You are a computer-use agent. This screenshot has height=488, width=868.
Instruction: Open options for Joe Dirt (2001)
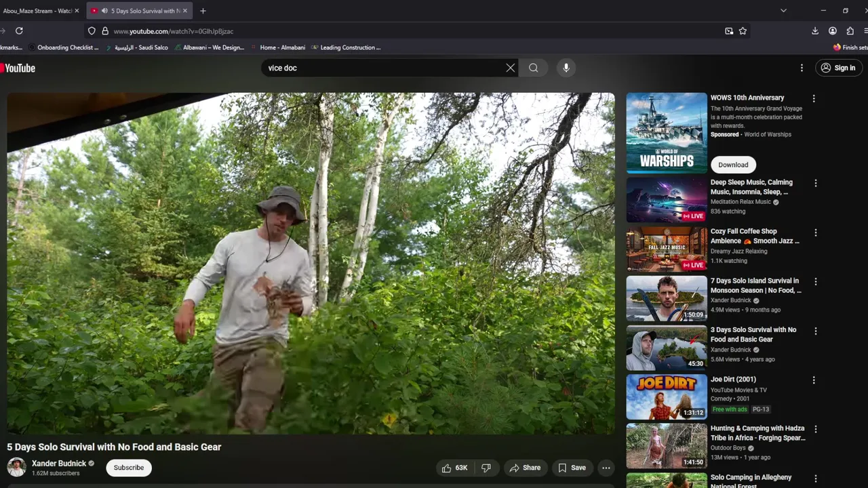[815, 380]
